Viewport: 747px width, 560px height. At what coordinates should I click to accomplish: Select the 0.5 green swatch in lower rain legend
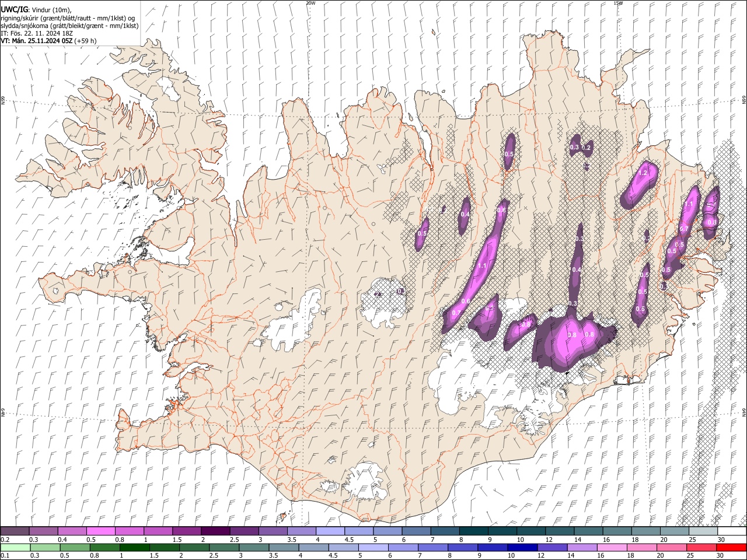point(75,547)
